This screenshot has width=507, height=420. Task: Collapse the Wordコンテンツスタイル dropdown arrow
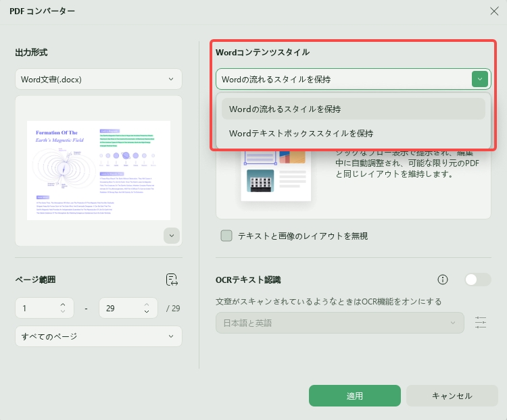click(480, 79)
